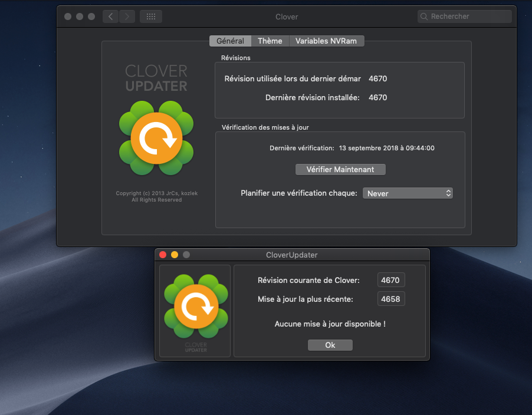Click the Aucune mise à jour disponible message
The width and height of the screenshot is (532, 415).
coord(330,324)
